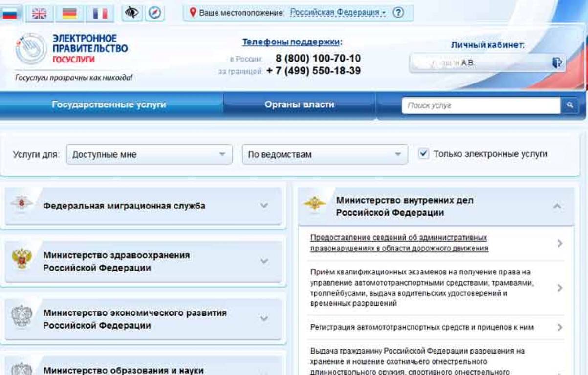Select the British flag for English
The height and width of the screenshot is (375, 588).
coord(39,13)
